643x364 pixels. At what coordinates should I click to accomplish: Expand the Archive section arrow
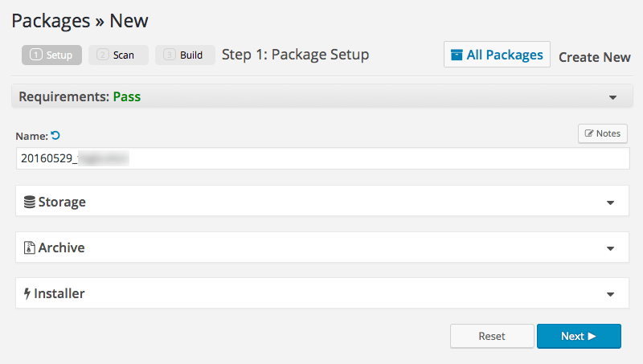[x=611, y=249]
